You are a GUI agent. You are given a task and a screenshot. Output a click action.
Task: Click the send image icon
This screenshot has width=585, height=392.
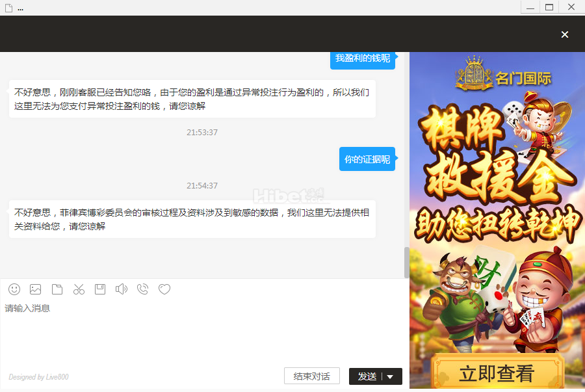click(x=36, y=289)
